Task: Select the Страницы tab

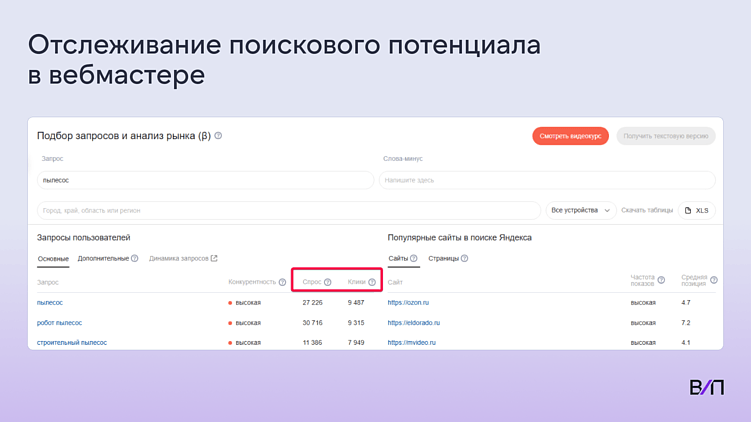Action: tap(444, 258)
